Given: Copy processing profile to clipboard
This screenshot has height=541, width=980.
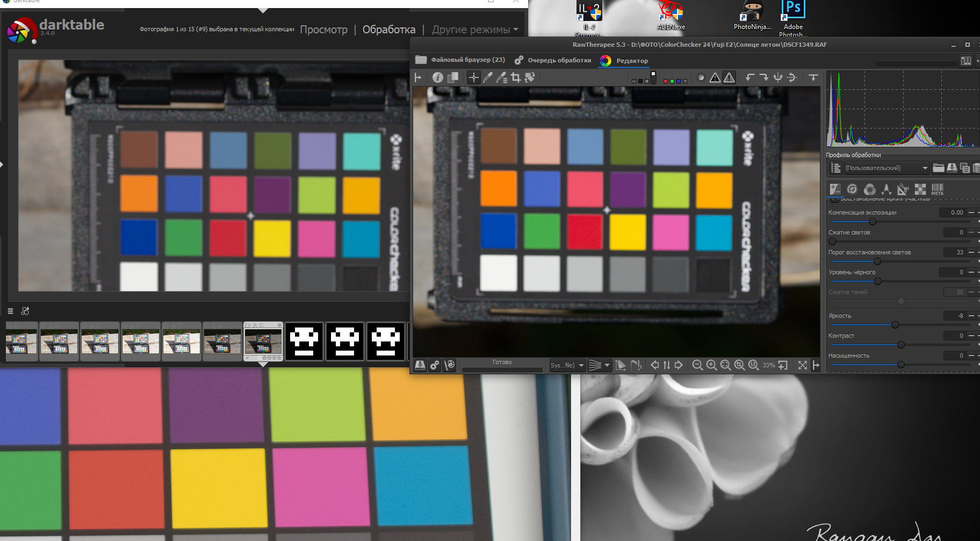Looking at the screenshot, I should tap(965, 168).
